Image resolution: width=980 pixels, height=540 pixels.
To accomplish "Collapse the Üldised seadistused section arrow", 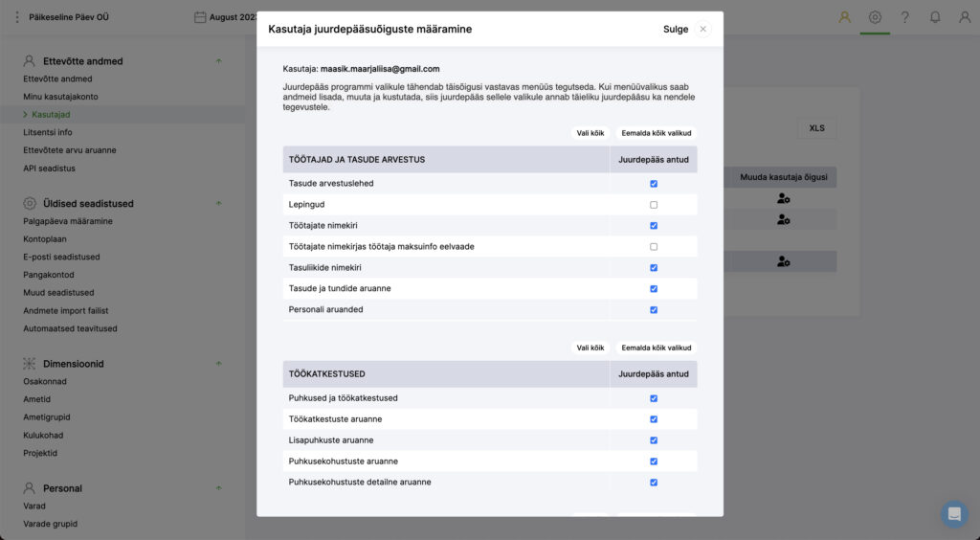I will (219, 203).
